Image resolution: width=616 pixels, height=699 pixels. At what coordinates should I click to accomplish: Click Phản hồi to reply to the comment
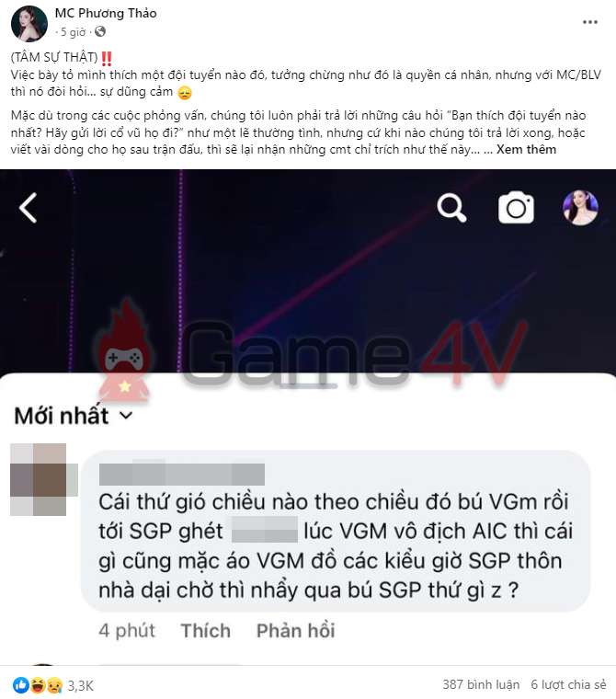tap(295, 631)
